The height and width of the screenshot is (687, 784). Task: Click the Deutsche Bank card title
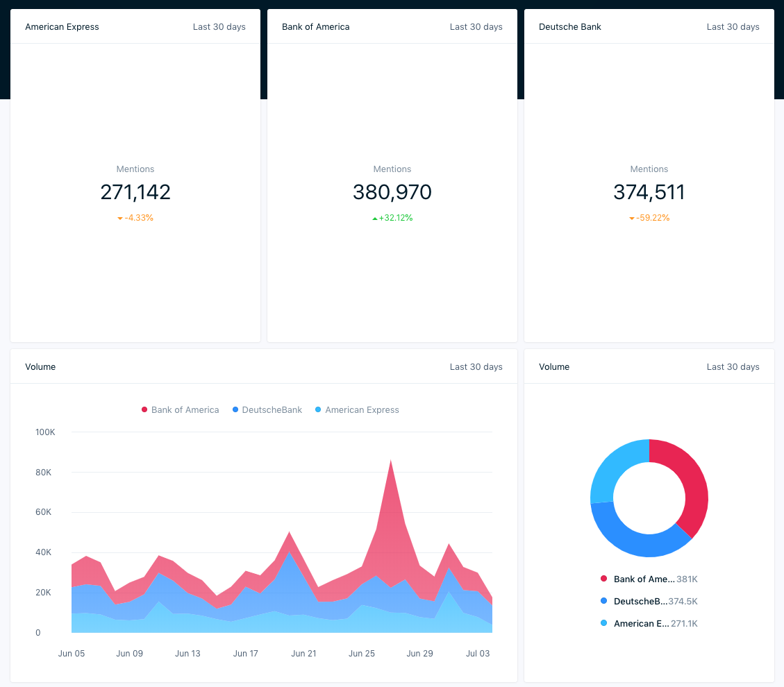[570, 27]
